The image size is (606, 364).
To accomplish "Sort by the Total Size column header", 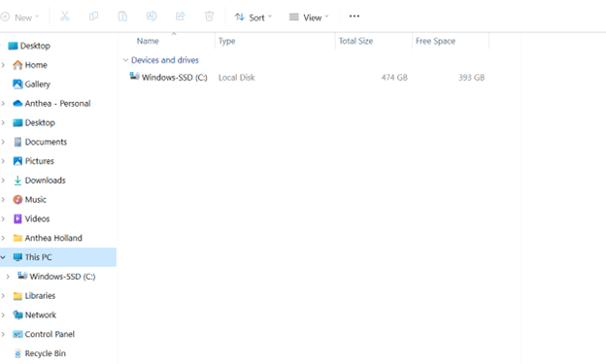I will (x=356, y=41).
